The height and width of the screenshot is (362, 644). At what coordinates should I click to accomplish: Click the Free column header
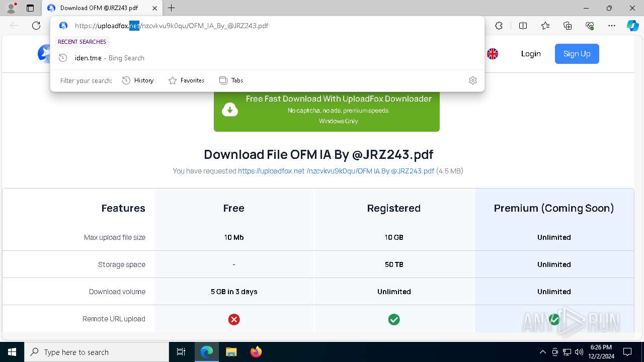[234, 208]
